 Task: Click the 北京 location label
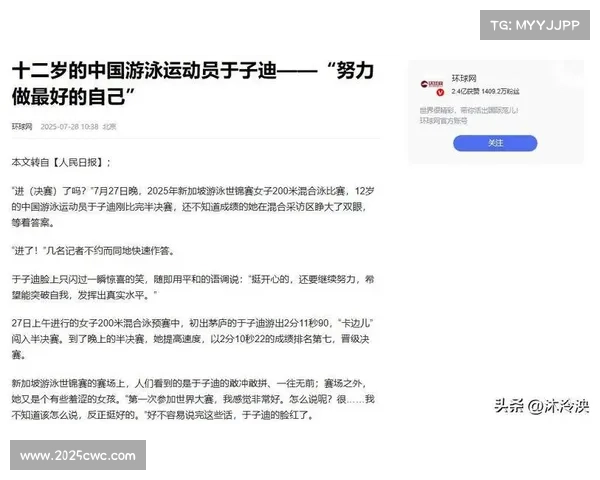tap(110, 127)
